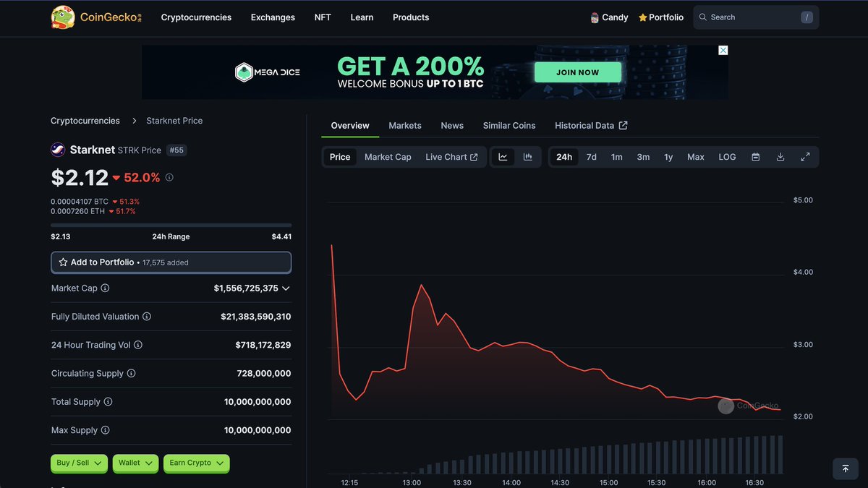Click external link icon beside Live Chart
This screenshot has height=488, width=868.
pos(474,157)
